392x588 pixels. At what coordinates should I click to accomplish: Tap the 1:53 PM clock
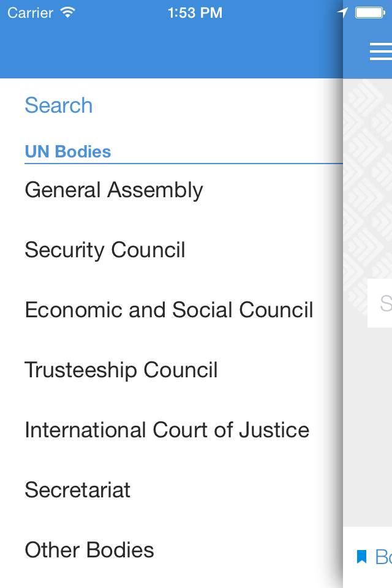point(195,12)
